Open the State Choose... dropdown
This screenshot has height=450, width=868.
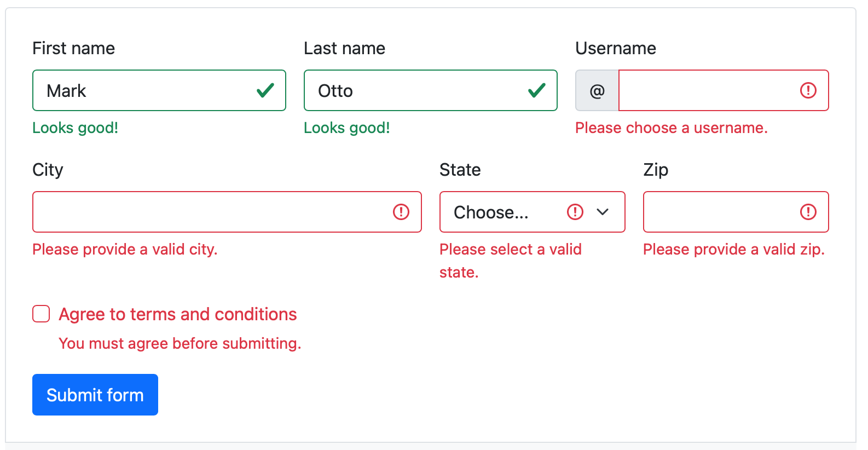[504, 212]
